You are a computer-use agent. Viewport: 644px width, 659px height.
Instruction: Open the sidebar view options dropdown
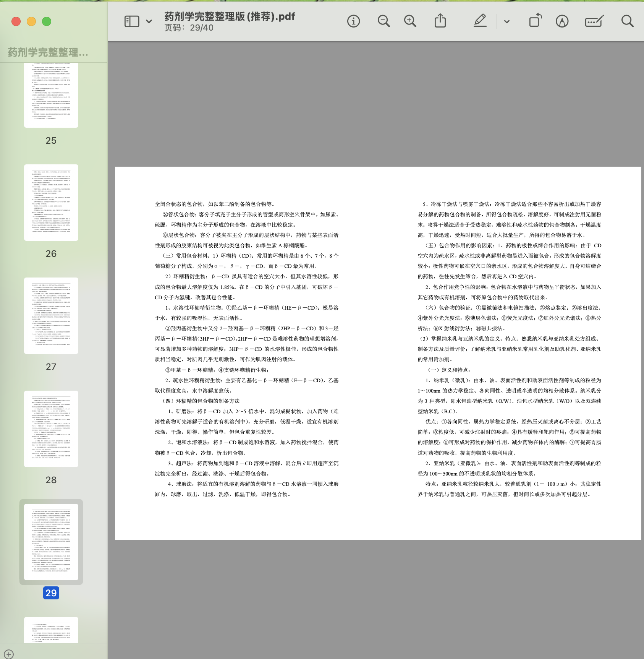[149, 21]
